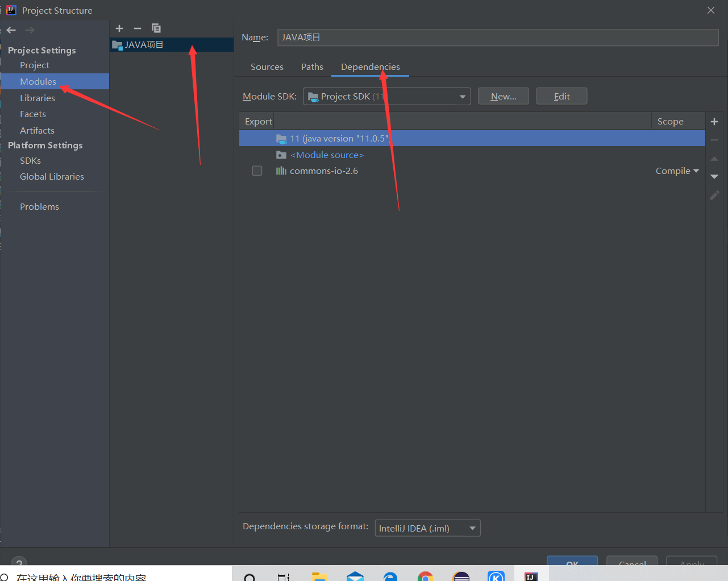Close the Project Structure dialog

pos(711,10)
